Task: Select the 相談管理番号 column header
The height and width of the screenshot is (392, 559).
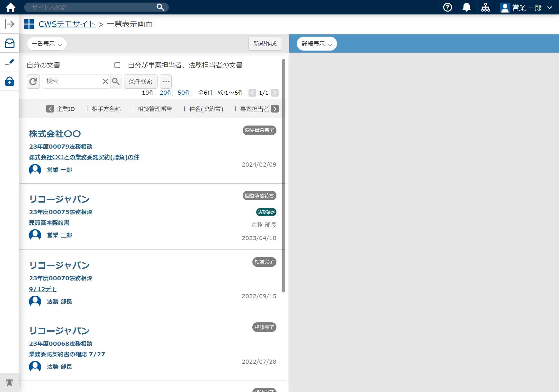Action: [155, 109]
